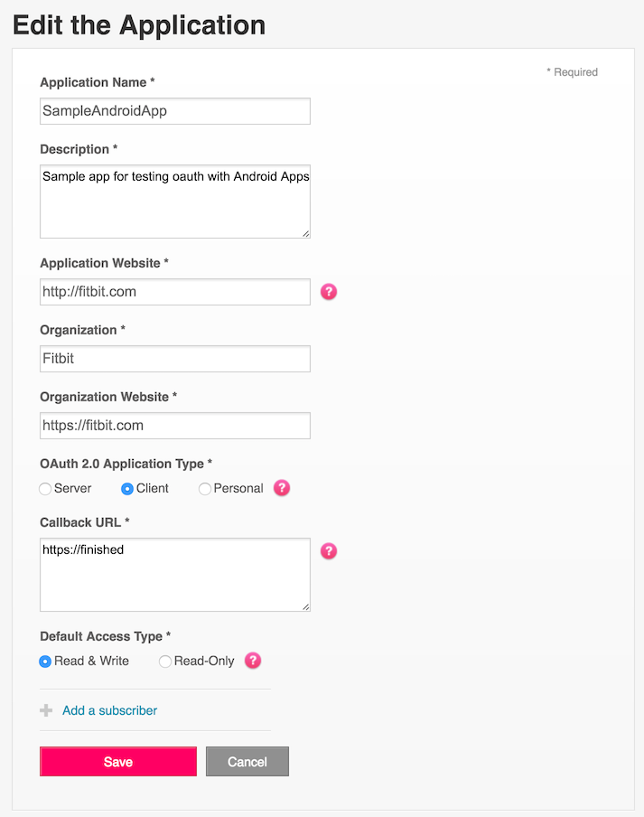Click the OAuth Application Type help icon
Viewport: 644px width, 817px height.
pyautogui.click(x=281, y=487)
